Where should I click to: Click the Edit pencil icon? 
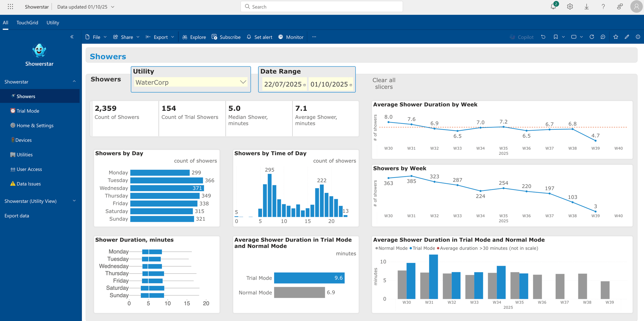click(627, 37)
